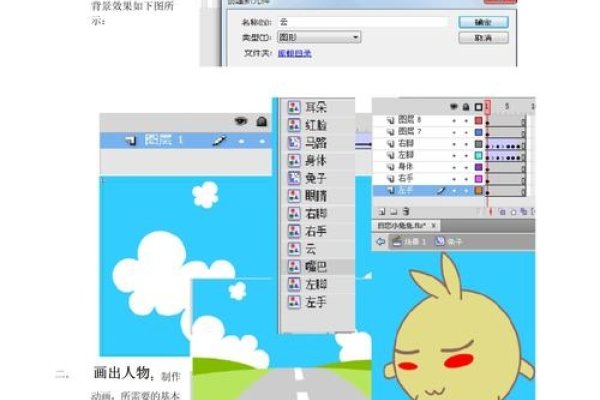Click blue outline swatch of 图层 7
The width and height of the screenshot is (600, 400).
478,132
